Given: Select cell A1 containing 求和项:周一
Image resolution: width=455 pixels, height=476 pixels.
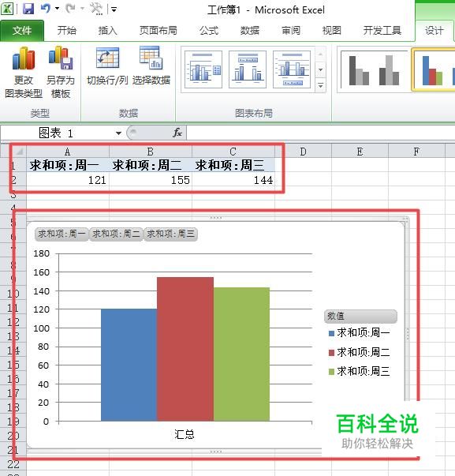Looking at the screenshot, I should coord(68,165).
